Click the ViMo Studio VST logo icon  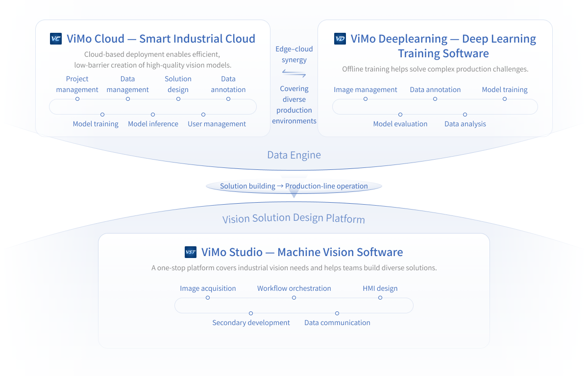[x=191, y=252]
